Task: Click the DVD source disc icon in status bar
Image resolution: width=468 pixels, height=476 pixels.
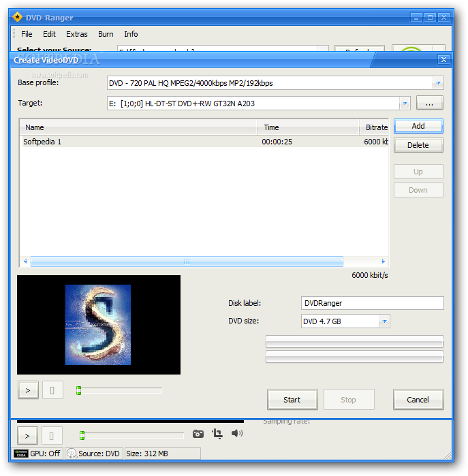Action: point(72,454)
